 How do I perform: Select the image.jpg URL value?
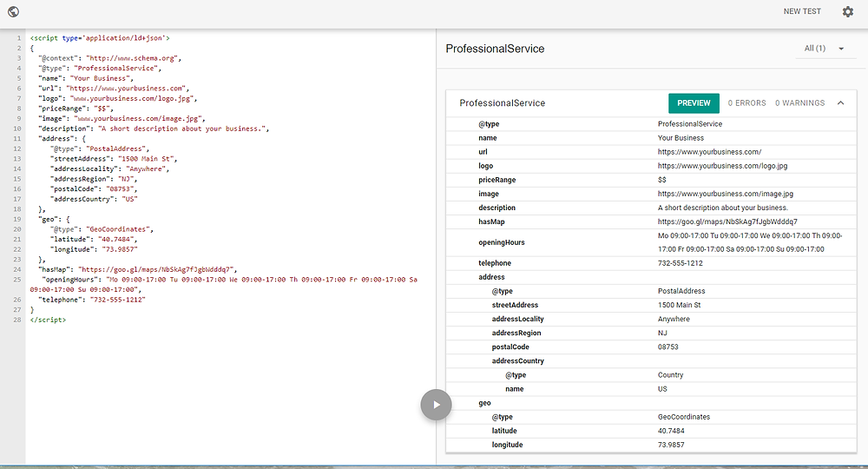[x=725, y=194]
